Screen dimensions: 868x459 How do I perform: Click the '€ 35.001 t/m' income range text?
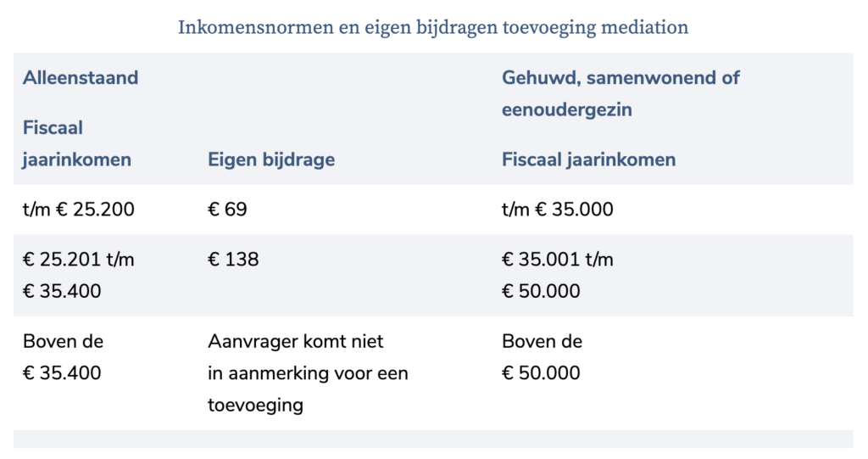tap(558, 260)
